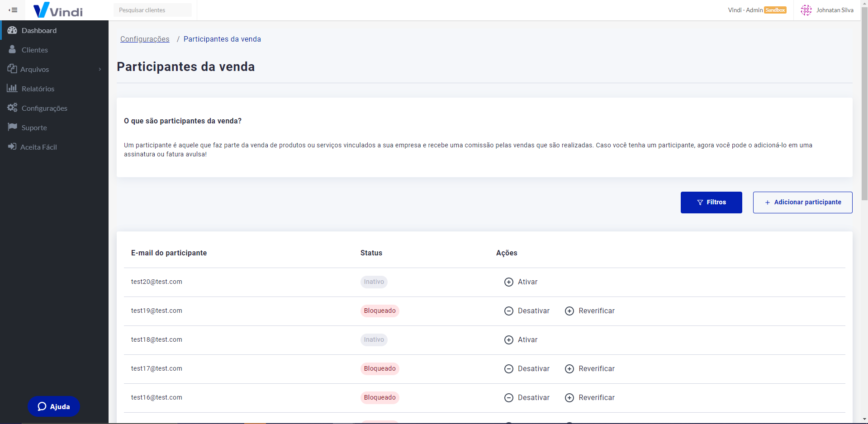Collapse the sidebar with the hamburger icon
868x424 pixels.
click(x=13, y=10)
